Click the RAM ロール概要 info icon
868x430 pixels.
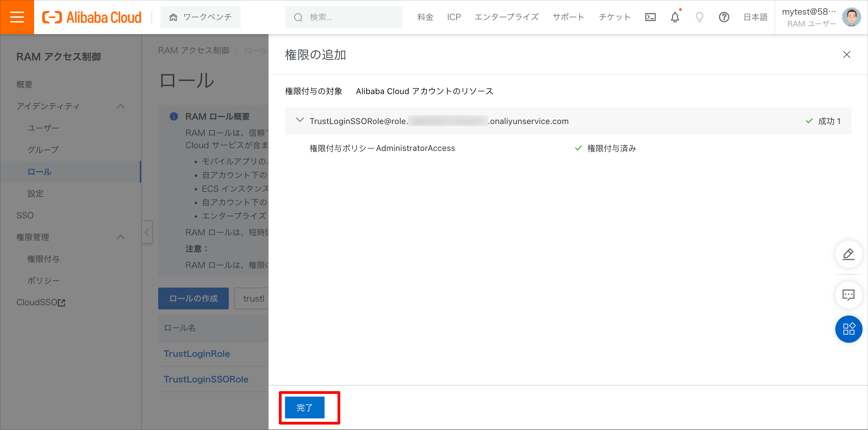point(174,117)
